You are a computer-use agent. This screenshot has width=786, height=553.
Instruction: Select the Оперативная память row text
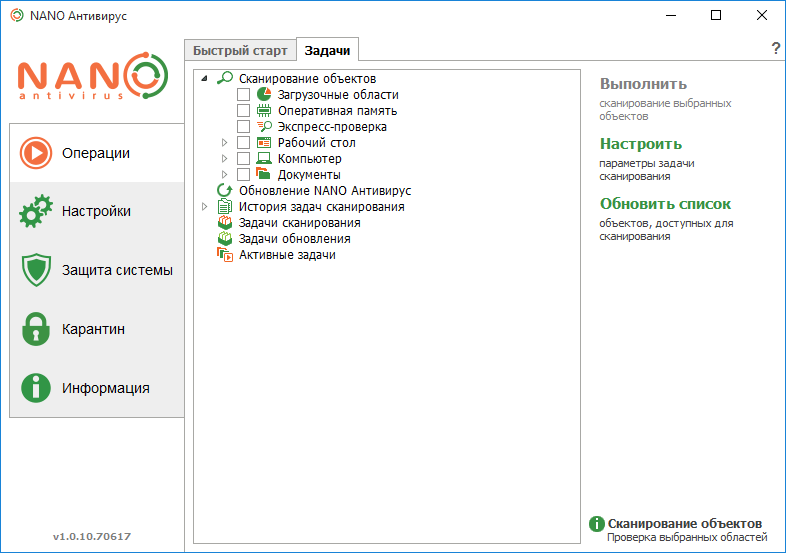tap(337, 110)
